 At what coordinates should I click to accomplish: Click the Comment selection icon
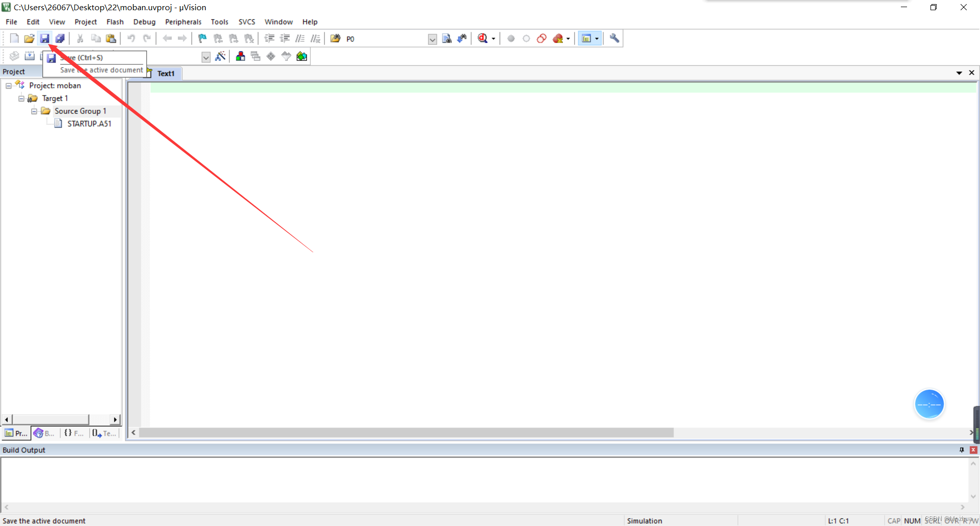click(300, 38)
